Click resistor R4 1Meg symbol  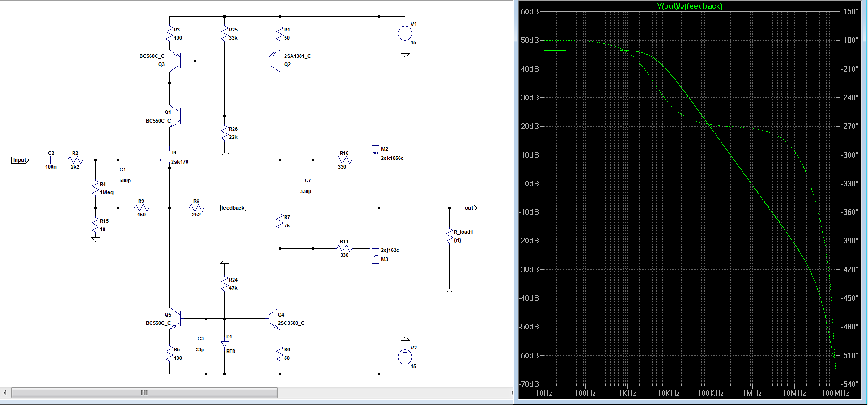[95, 188]
